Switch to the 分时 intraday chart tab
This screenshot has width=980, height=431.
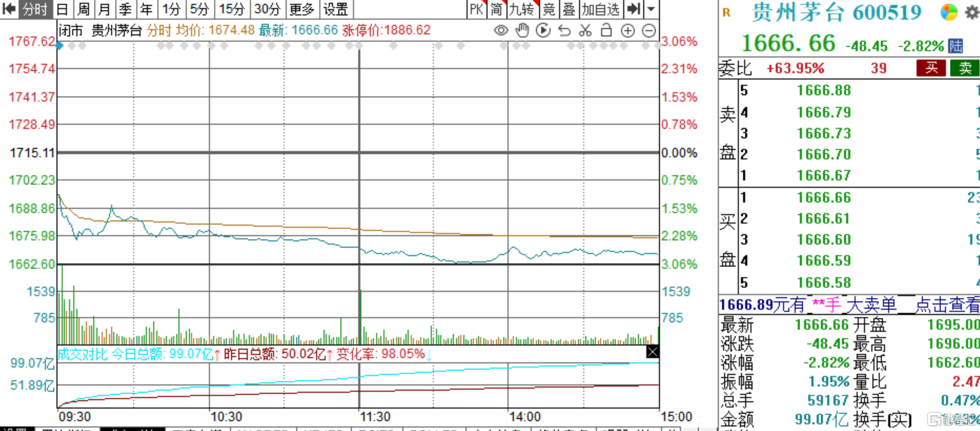35,9
